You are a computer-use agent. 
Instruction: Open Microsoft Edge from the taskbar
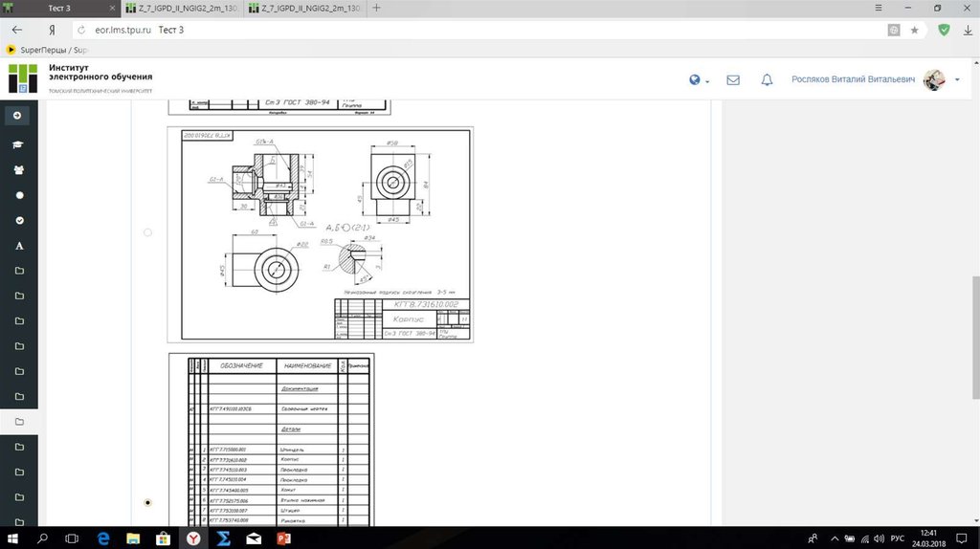[103, 538]
